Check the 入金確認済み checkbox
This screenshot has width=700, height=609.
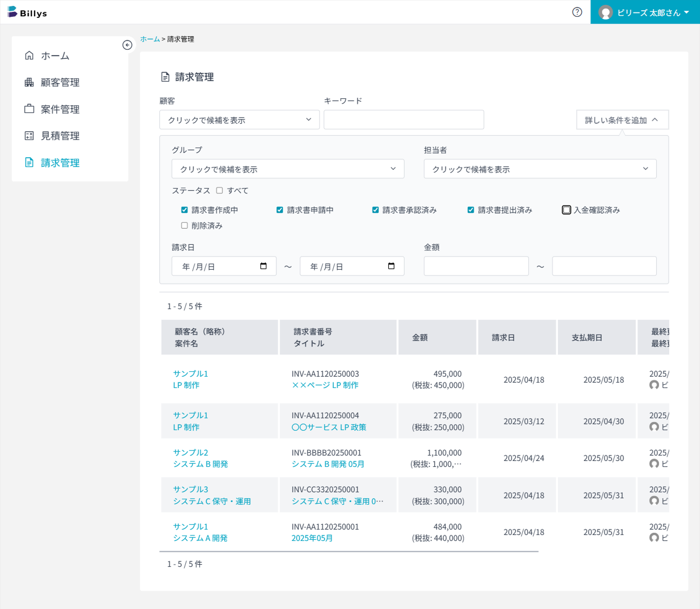point(567,210)
